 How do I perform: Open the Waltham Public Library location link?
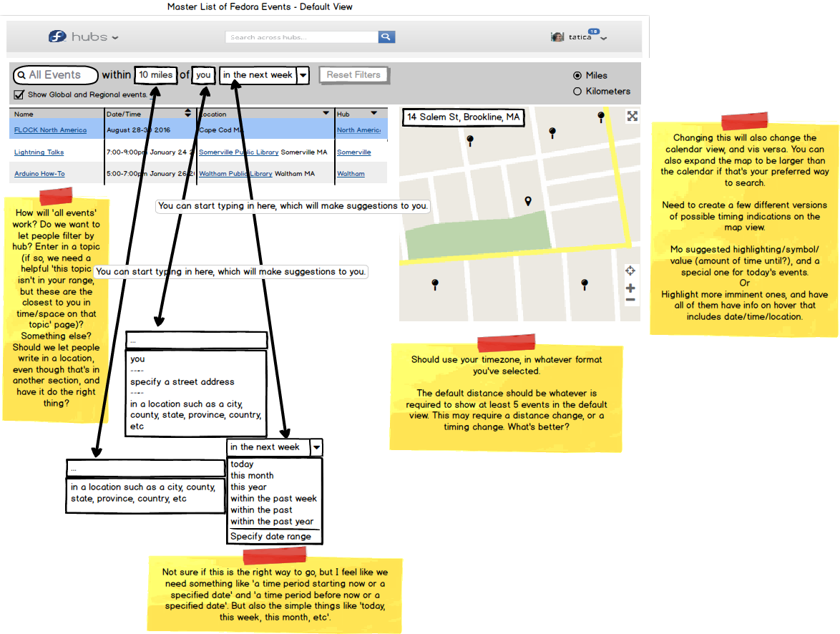click(x=235, y=174)
